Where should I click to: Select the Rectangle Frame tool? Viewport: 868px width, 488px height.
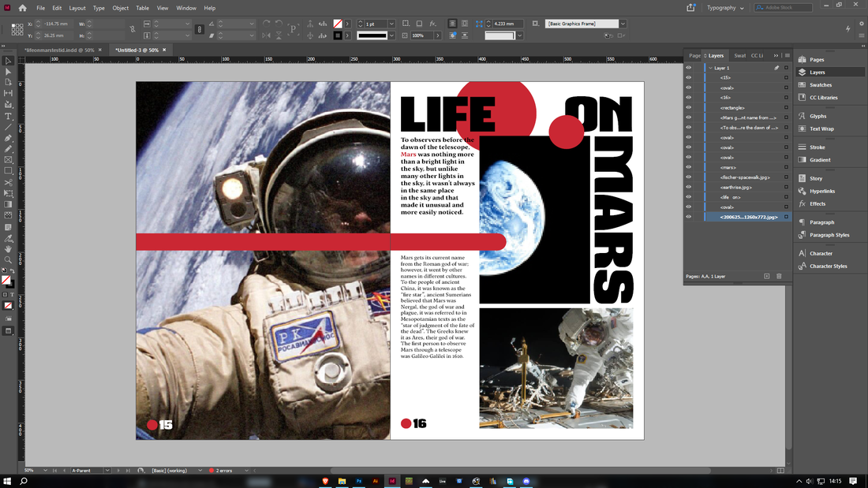click(x=9, y=161)
